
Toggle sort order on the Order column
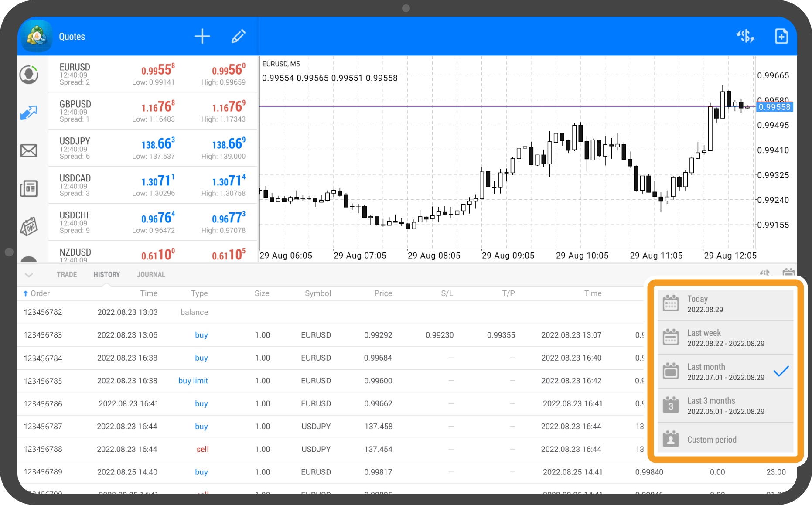point(38,293)
